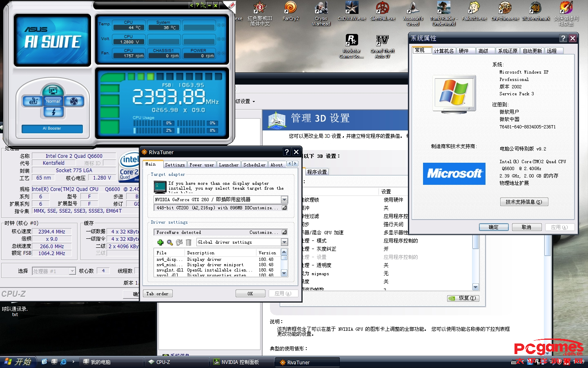This screenshot has width=588, height=368.
Task: Open the 计算机名 tab in System Properties
Action: click(x=444, y=51)
